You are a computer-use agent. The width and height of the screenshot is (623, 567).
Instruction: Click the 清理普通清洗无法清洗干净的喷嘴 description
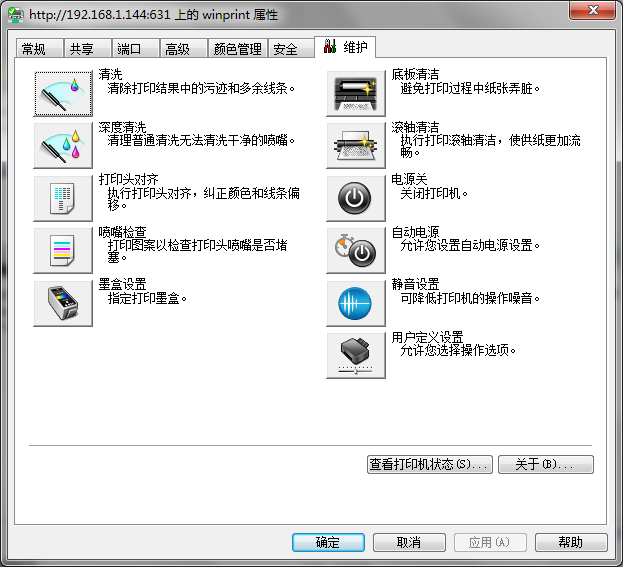coord(201,140)
